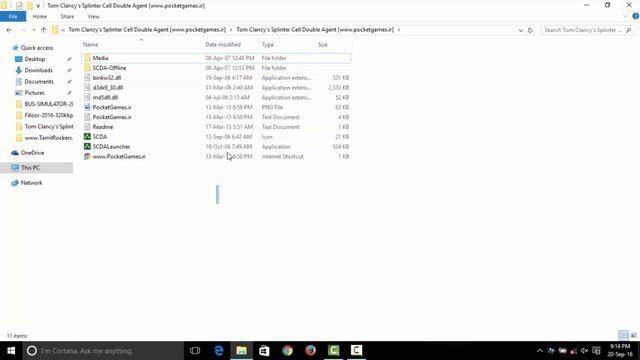The height and width of the screenshot is (360, 640).
Task: Click the search box for this folder
Action: point(587,30)
